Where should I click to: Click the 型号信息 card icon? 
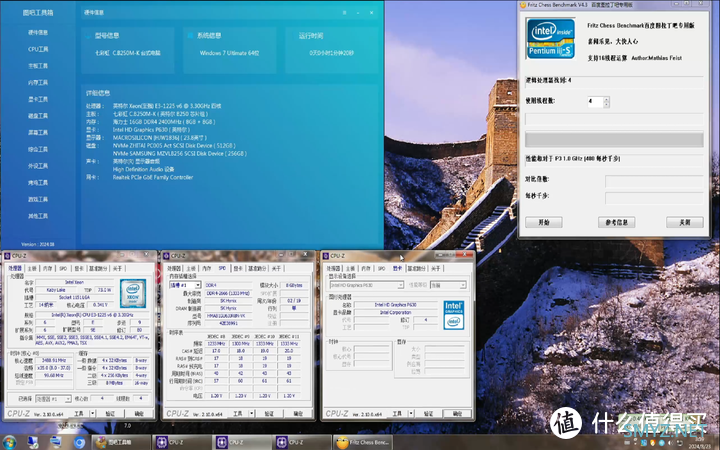point(91,35)
